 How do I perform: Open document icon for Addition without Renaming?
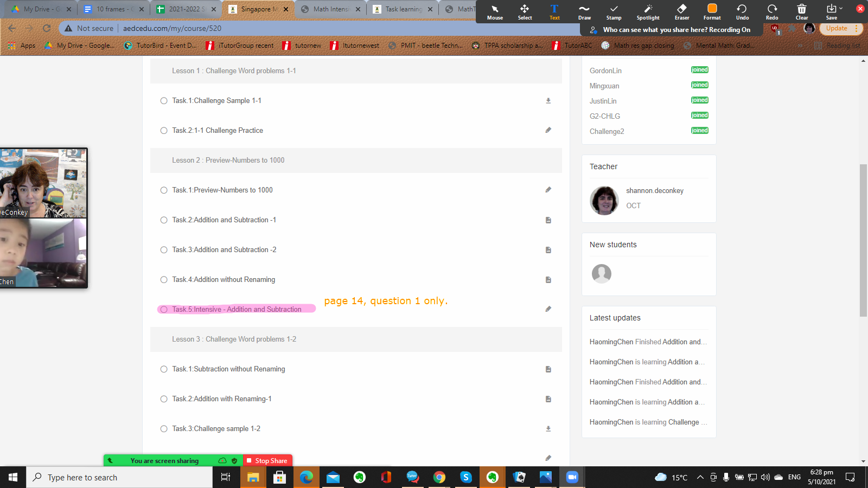(x=548, y=280)
